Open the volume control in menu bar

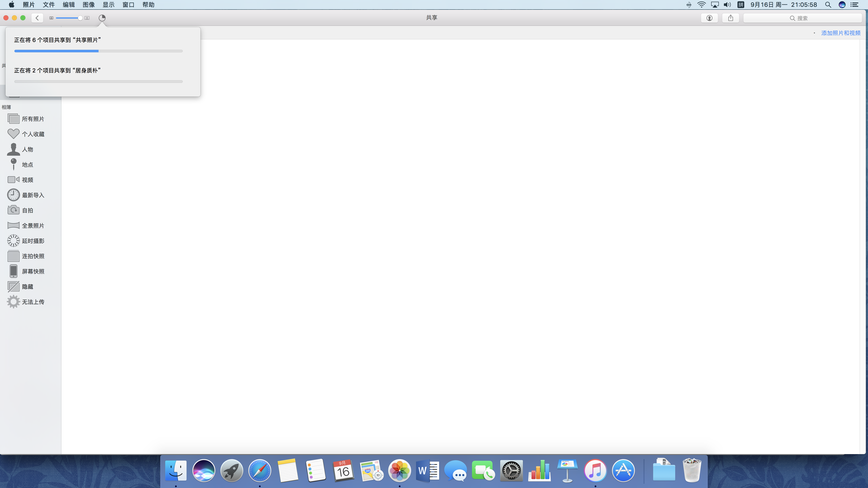[727, 5]
